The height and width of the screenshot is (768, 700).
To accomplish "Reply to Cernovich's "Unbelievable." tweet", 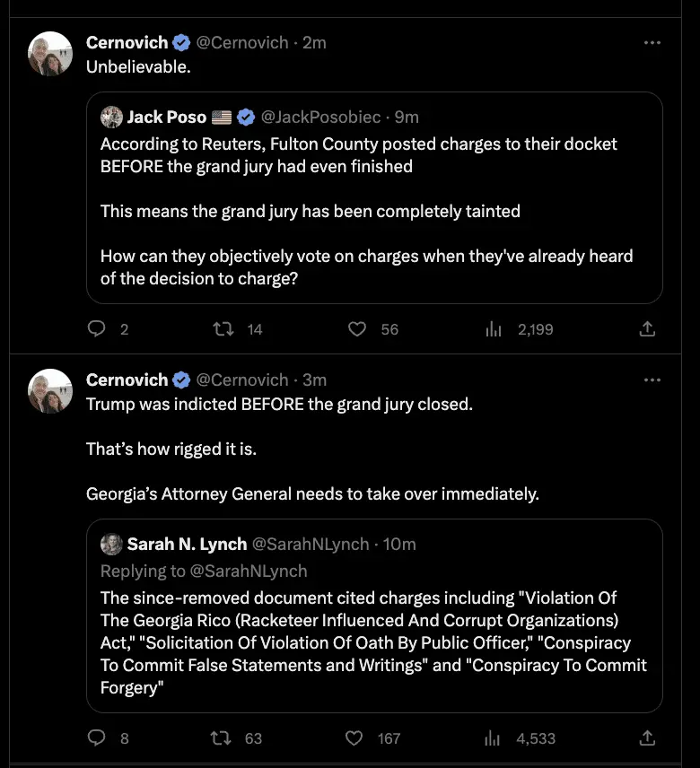I will [x=97, y=329].
